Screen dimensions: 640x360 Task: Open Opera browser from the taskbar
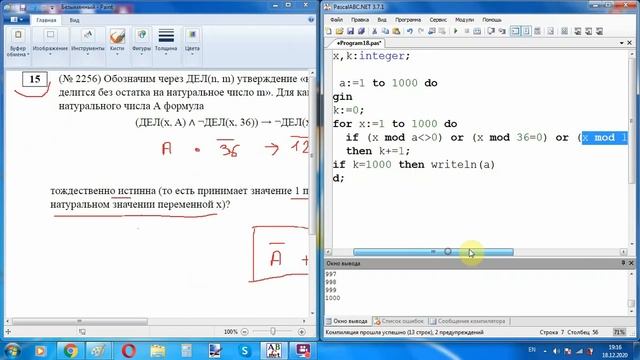point(129,351)
